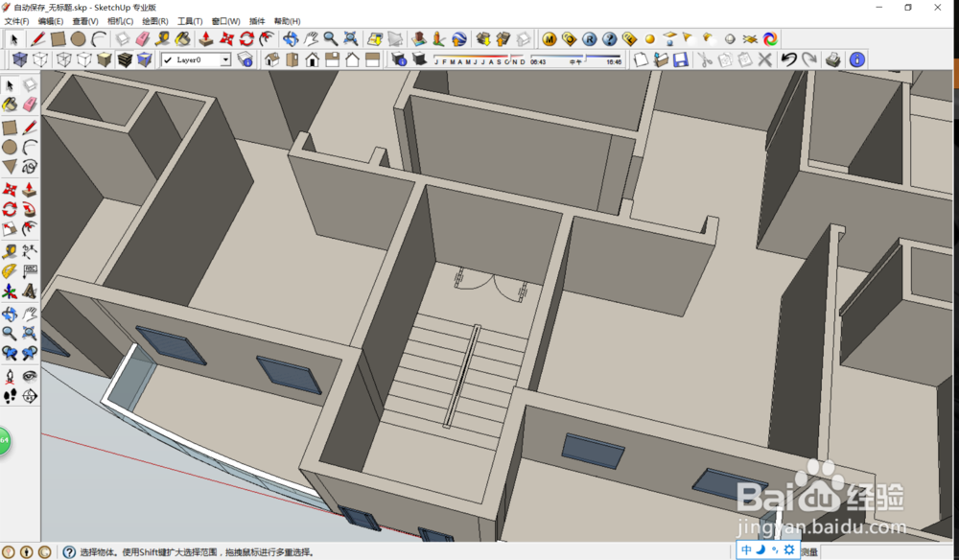Select the Zoom magnifier in top toolbar

click(x=330, y=39)
